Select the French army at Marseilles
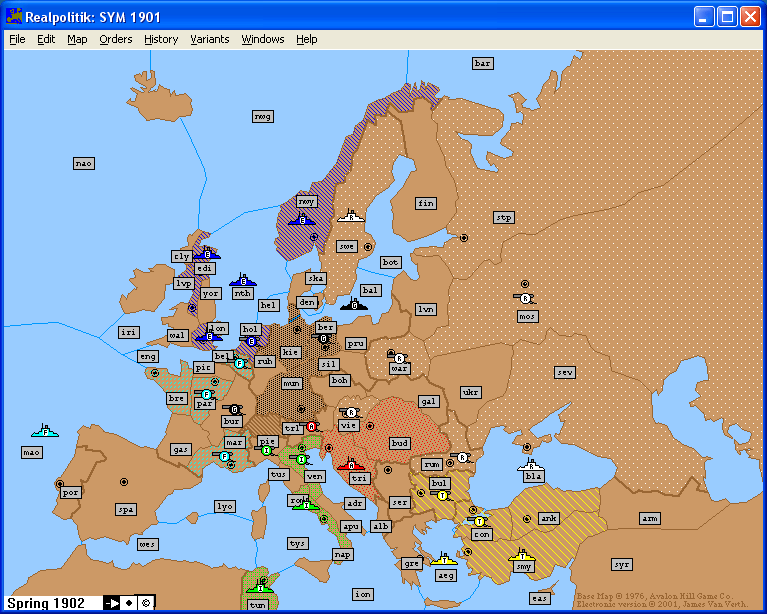The width and height of the screenshot is (767, 614). pos(224,456)
